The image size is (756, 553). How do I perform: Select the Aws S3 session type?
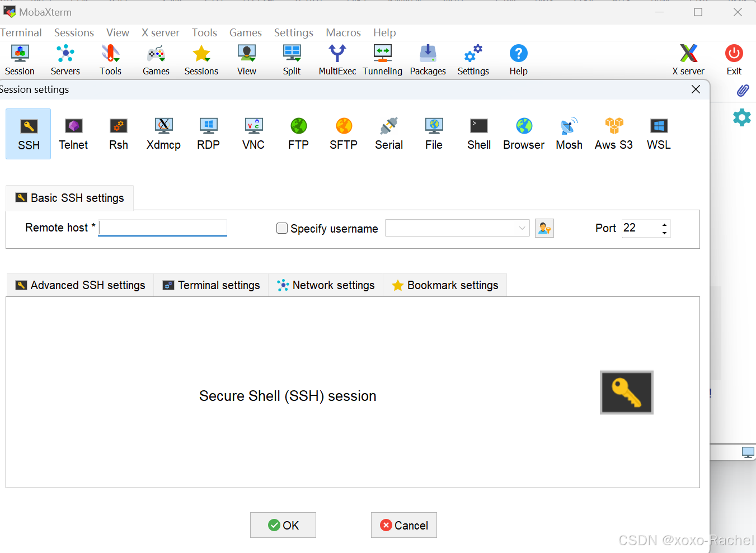click(x=614, y=134)
